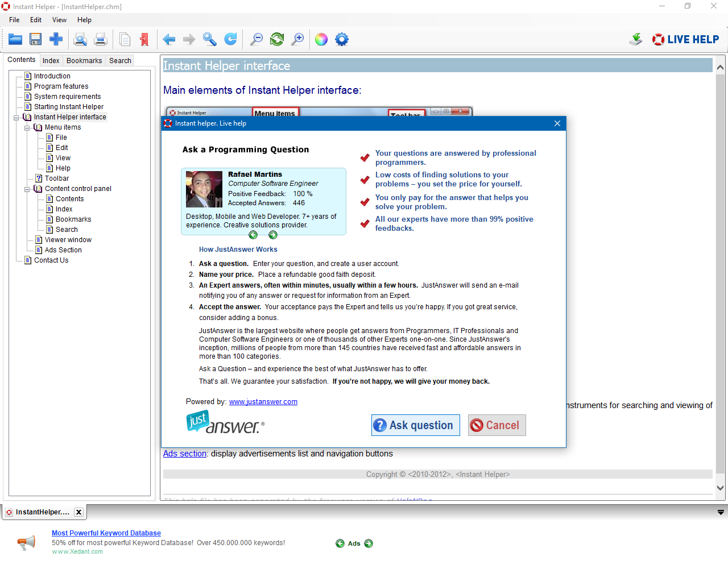Click the green refresh arrows icon

[277, 39]
